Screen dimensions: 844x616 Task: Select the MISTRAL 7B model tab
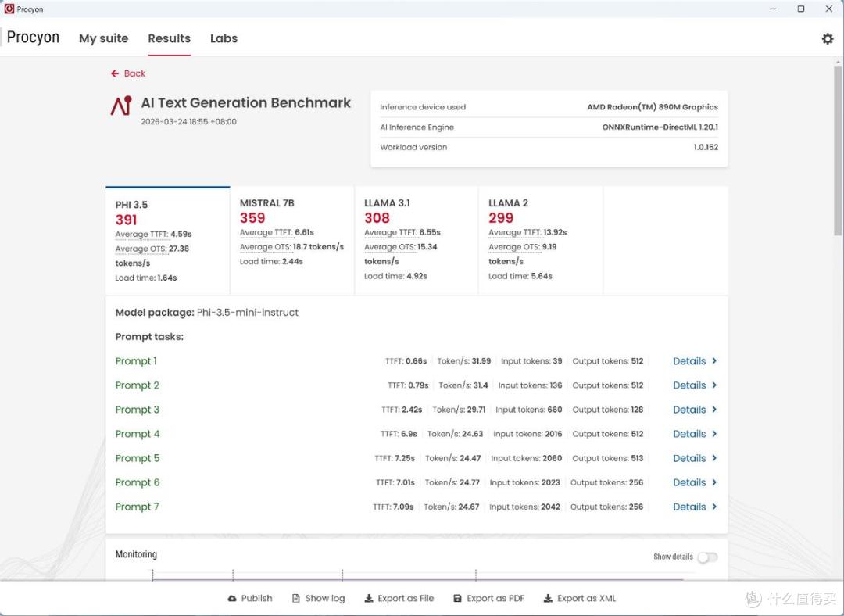pyautogui.click(x=292, y=241)
